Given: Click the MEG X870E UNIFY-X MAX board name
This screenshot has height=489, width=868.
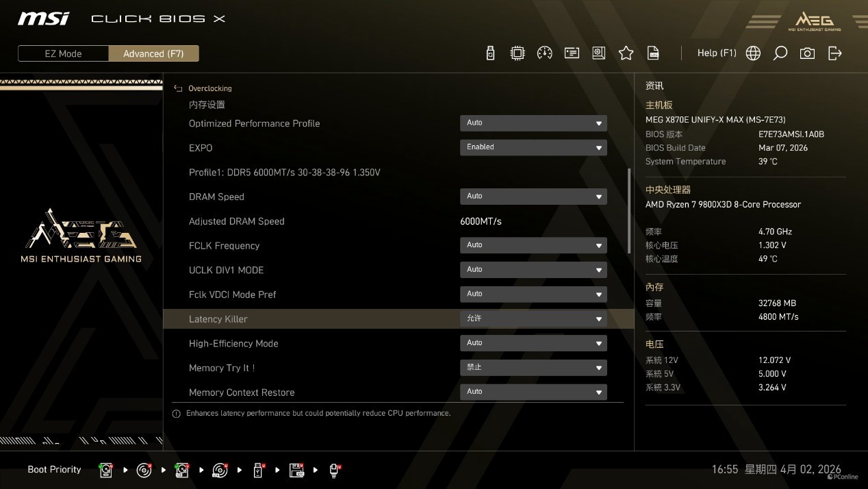Looking at the screenshot, I should coord(716,120).
